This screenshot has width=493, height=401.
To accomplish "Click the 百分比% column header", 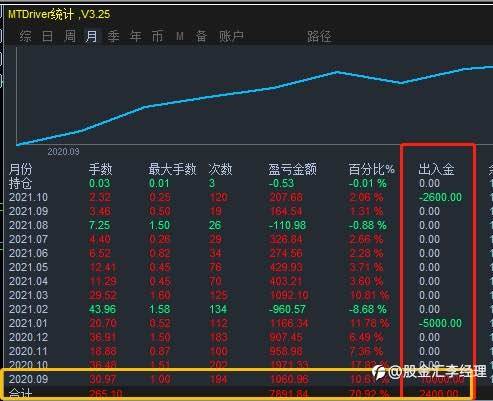I will pyautogui.click(x=372, y=169).
